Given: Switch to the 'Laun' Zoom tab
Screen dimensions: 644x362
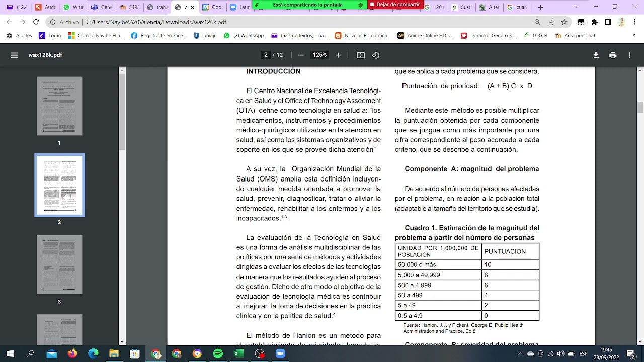Looking at the screenshot, I should 240,7.
